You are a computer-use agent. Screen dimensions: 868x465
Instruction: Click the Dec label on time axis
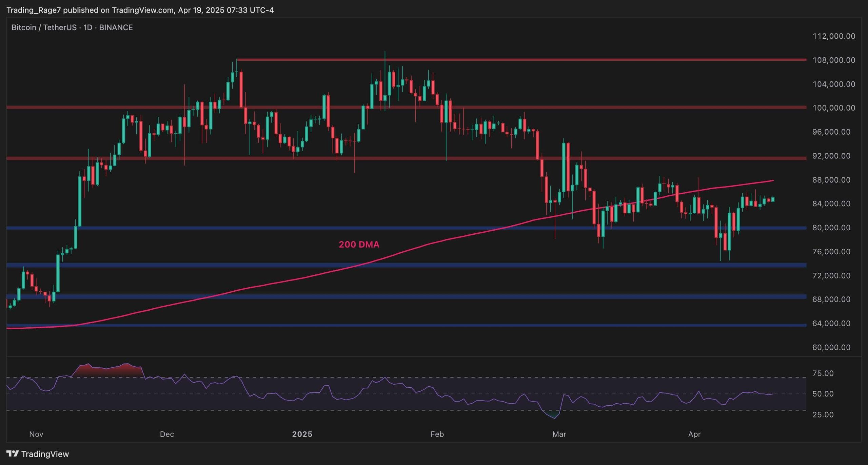(167, 434)
